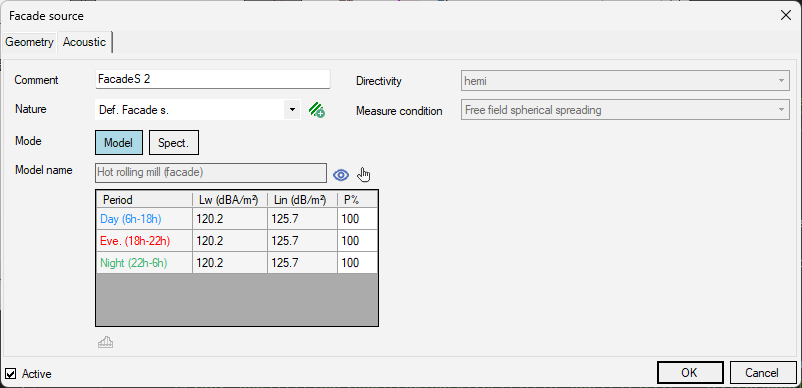
Task: Click the green add nature icon
Action: [x=317, y=110]
